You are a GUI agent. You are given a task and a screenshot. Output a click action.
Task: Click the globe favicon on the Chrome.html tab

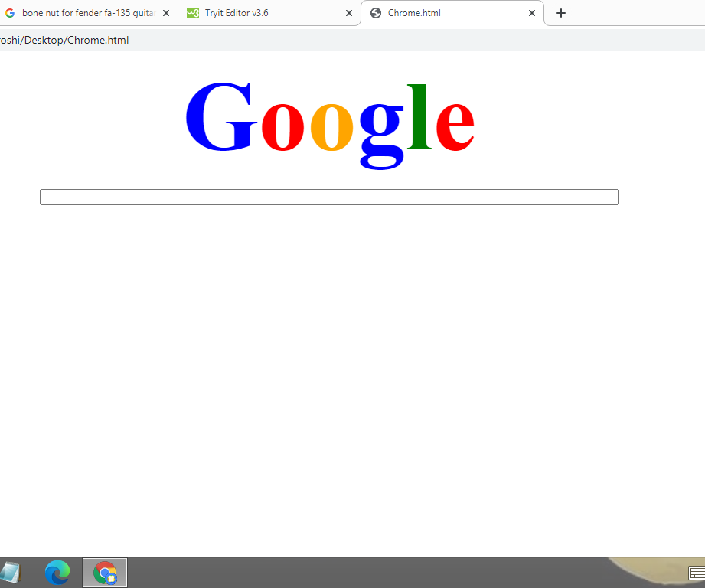point(375,13)
